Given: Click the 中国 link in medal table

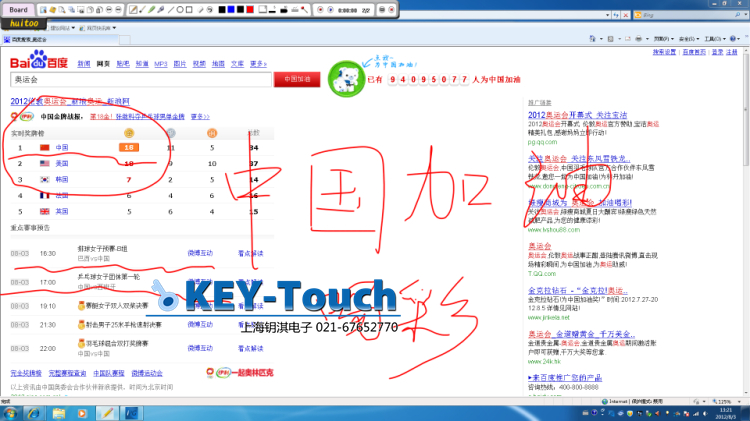Looking at the screenshot, I should pos(62,147).
